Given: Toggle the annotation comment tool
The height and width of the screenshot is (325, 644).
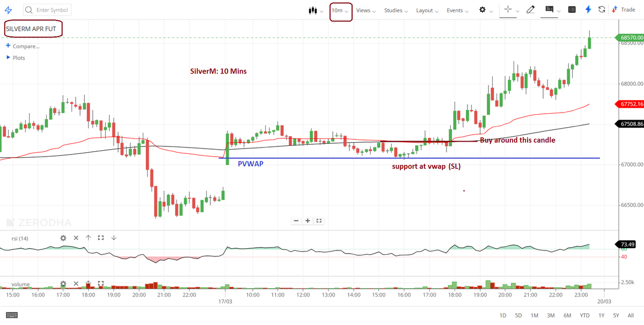Looking at the screenshot, I should point(549,10).
